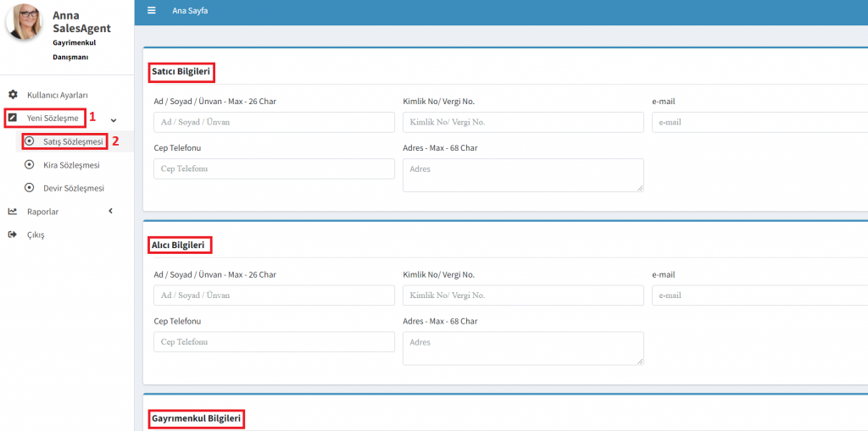Select the Kira Sözleşmesi radio icon
The width and height of the screenshot is (868, 431).
click(x=30, y=165)
